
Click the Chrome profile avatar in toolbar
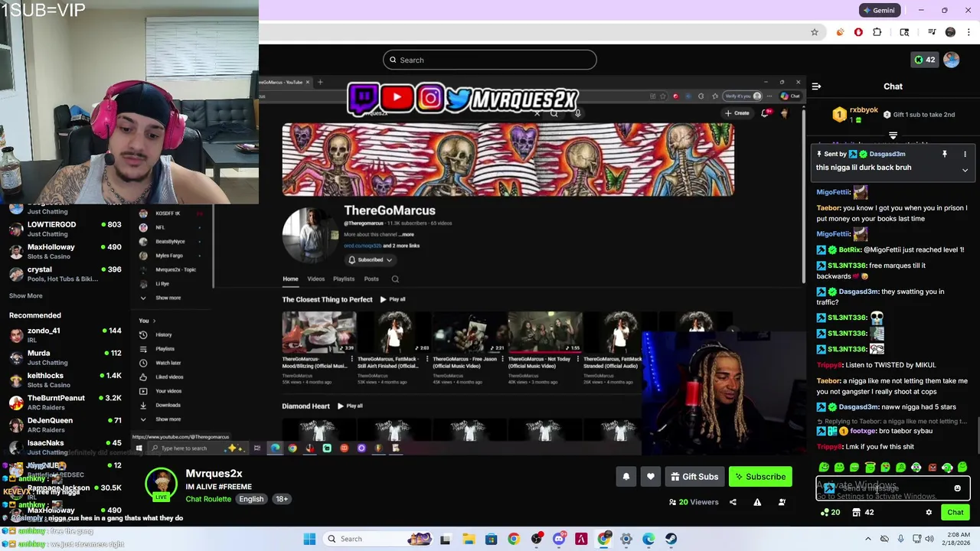[x=950, y=32]
